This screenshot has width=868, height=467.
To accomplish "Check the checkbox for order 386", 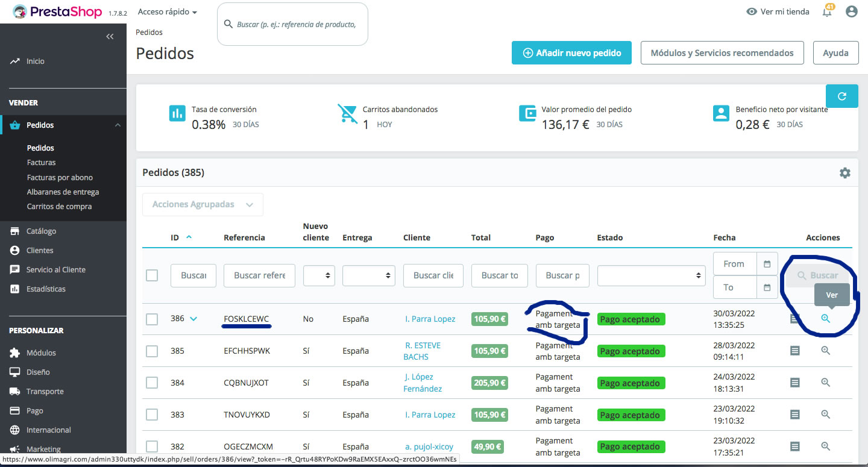I will tap(151, 319).
